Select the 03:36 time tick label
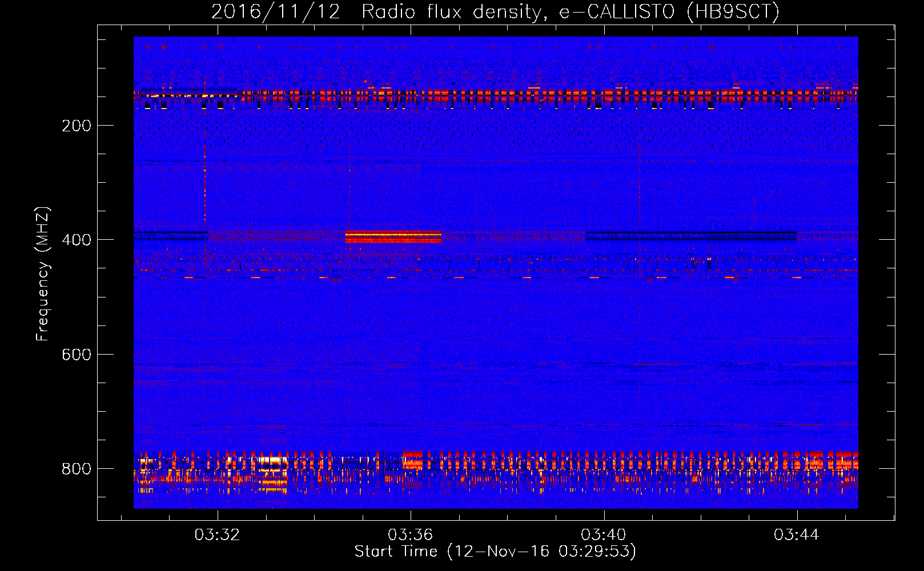Image resolution: width=924 pixels, height=571 pixels. coord(410,535)
